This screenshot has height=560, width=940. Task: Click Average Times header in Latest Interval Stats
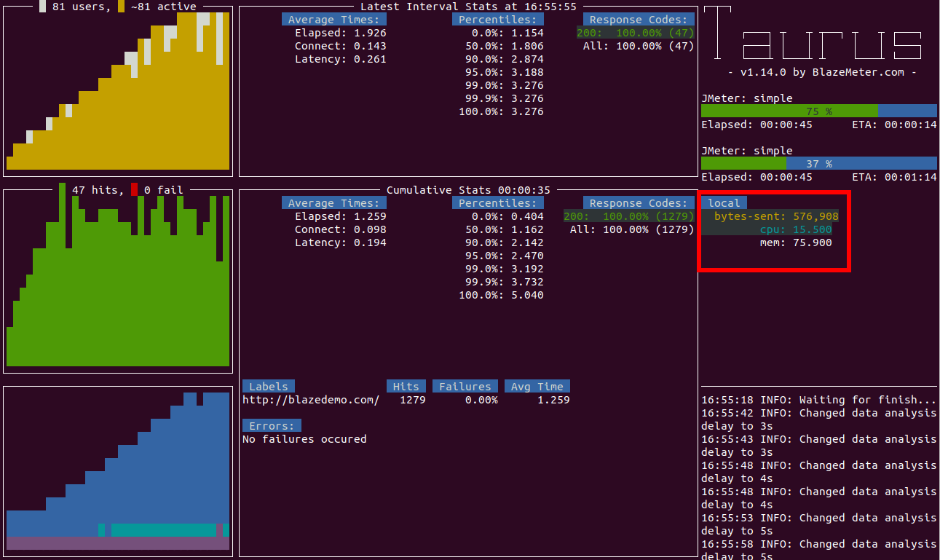[334, 20]
